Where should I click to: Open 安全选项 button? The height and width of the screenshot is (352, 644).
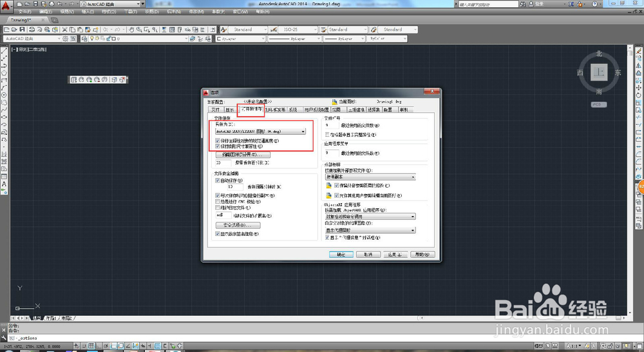238,226
